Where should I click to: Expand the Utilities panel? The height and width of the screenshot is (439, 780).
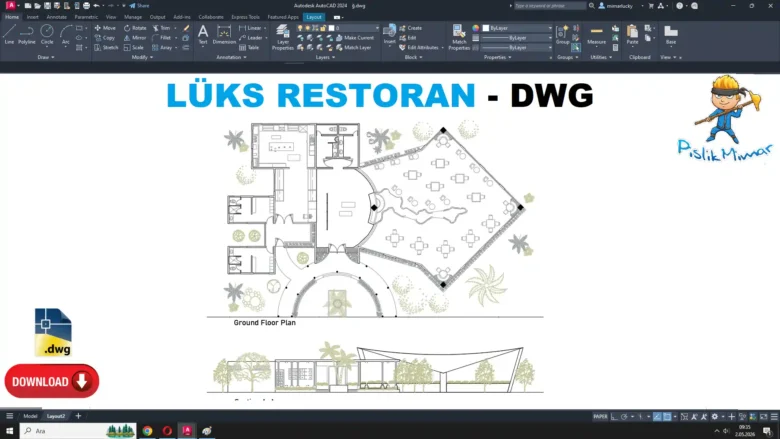(601, 58)
